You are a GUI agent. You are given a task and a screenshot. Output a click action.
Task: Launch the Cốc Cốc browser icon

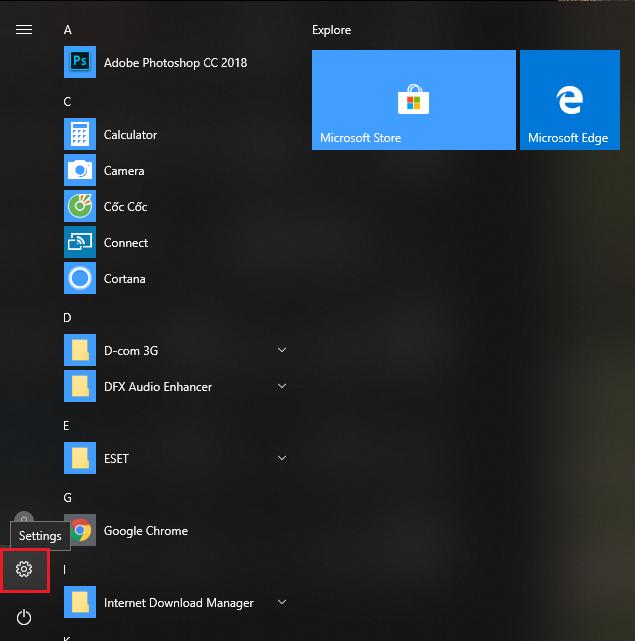(x=80, y=206)
